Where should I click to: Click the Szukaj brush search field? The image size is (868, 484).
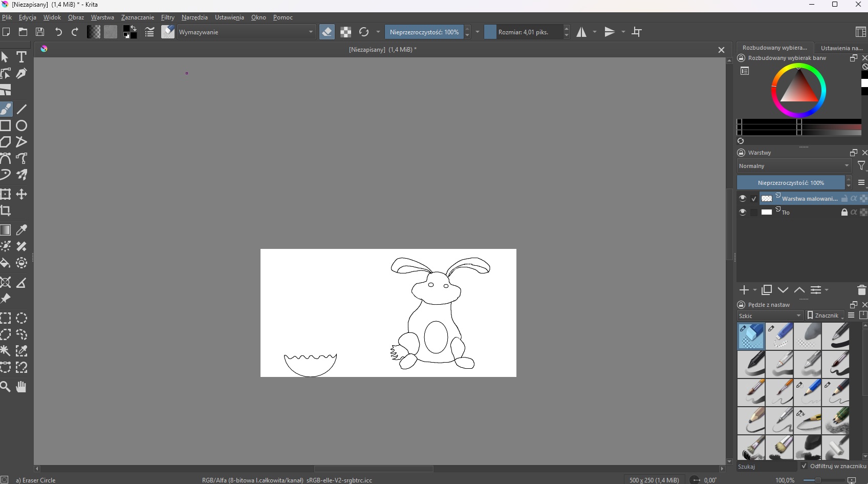[x=766, y=467]
